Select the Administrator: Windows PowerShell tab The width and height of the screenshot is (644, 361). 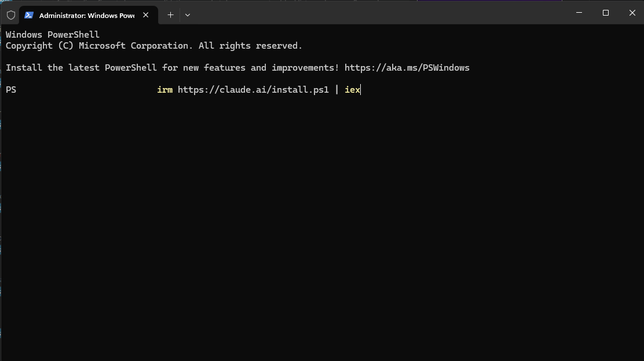click(88, 15)
